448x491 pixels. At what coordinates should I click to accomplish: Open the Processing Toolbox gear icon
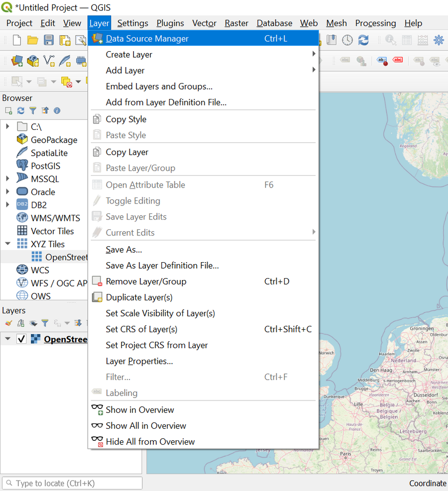(x=438, y=40)
